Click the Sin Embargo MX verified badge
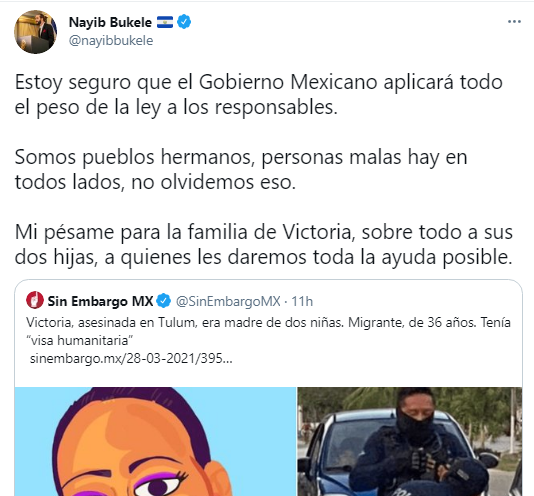The image size is (534, 496). (163, 301)
